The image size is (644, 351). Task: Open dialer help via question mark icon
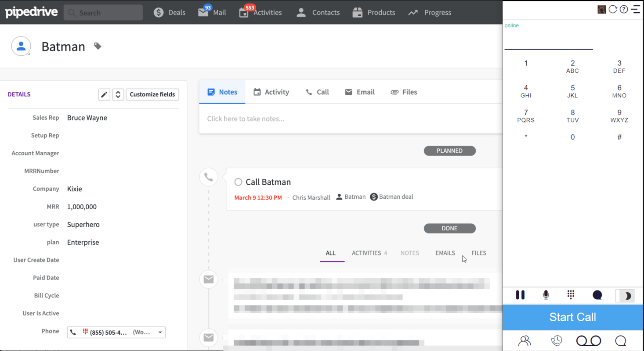pos(623,9)
